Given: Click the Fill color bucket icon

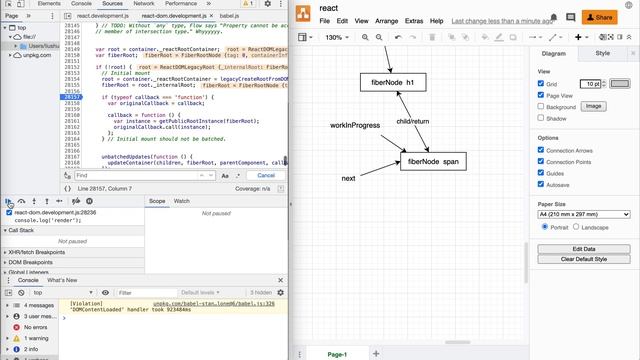Looking at the screenshot, I should pos(485,37).
